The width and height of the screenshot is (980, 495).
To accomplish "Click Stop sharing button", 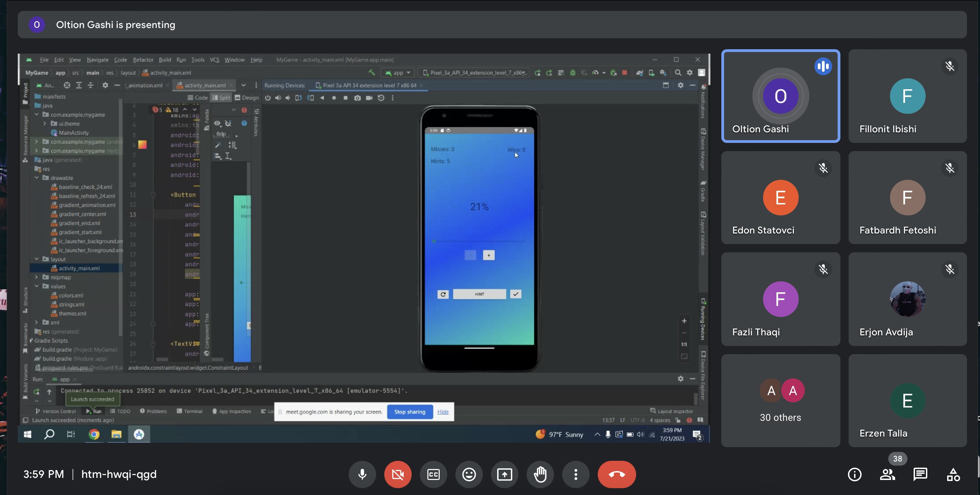I will tap(410, 412).
